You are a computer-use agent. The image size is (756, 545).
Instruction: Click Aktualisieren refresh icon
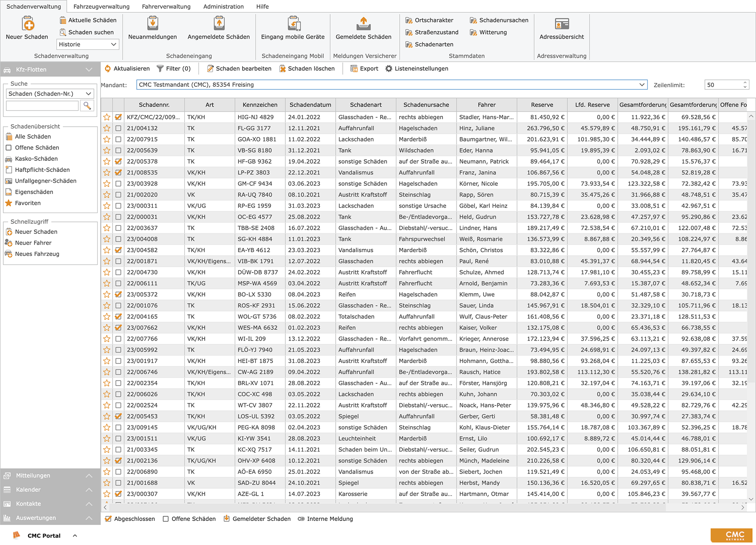click(108, 69)
